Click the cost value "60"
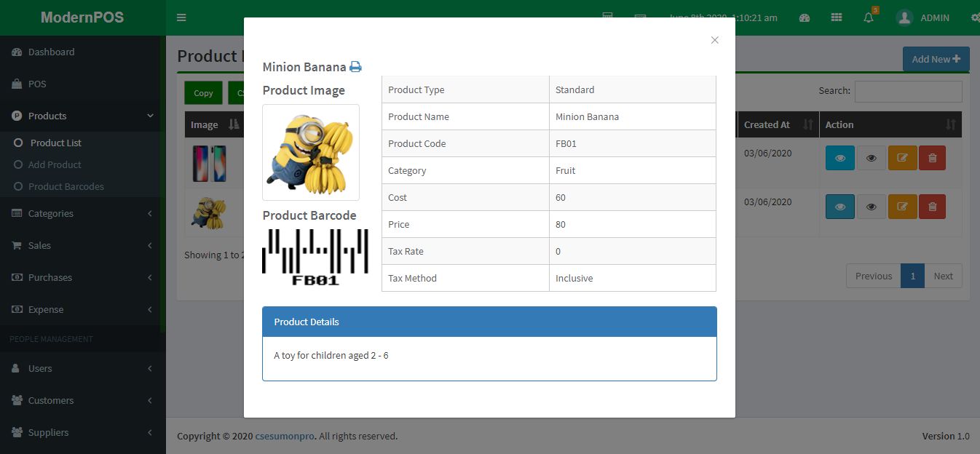980x454 pixels. (561, 198)
